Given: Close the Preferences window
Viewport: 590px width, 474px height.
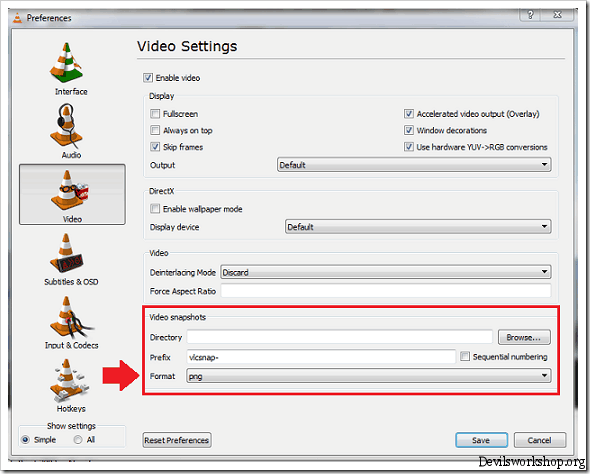Looking at the screenshot, I should [x=558, y=15].
